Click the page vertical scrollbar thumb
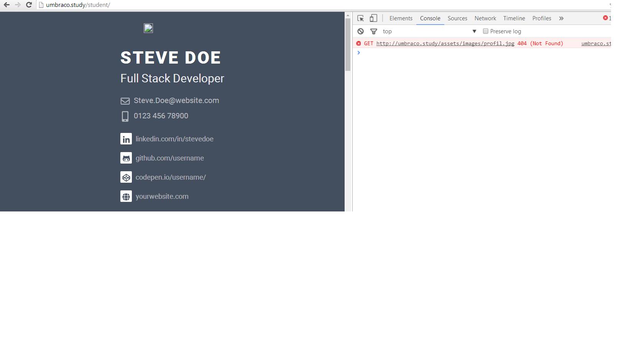This screenshot has width=644, height=362. tap(348, 44)
